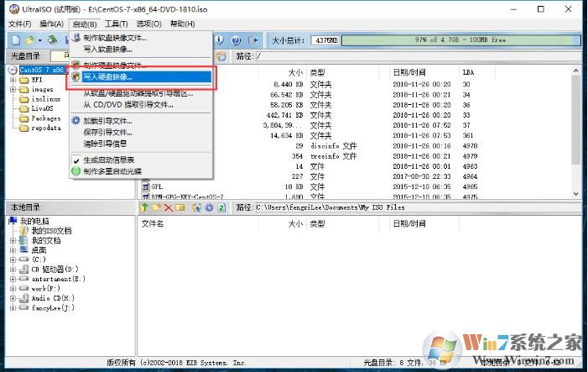Viewport: 588px width, 372px height.
Task: Expand the images folder in tree
Action: click(x=13, y=90)
